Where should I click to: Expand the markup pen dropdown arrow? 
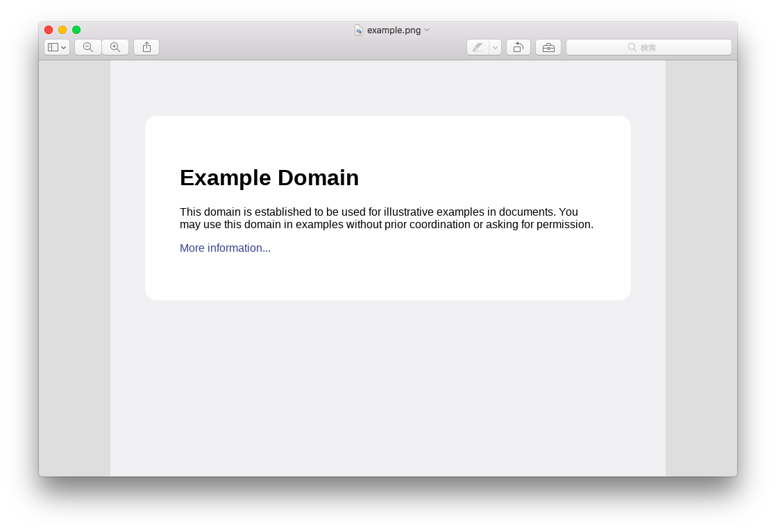tap(496, 47)
